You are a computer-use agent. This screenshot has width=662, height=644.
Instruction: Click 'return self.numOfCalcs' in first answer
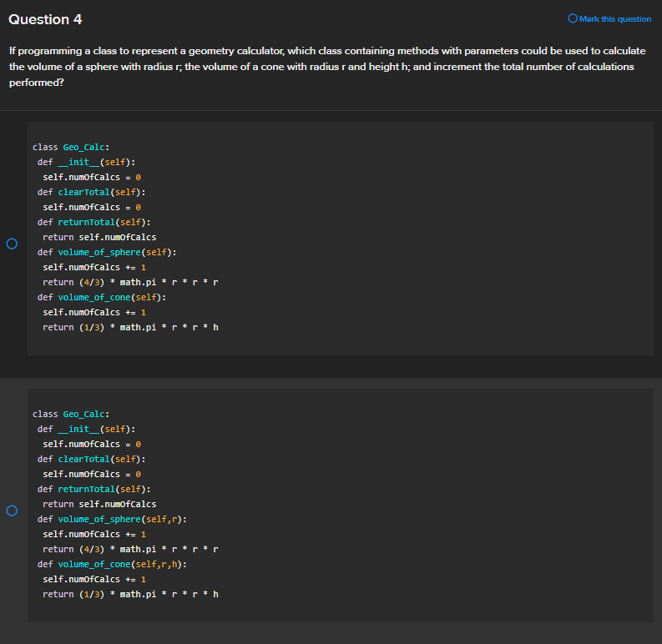tap(99, 237)
